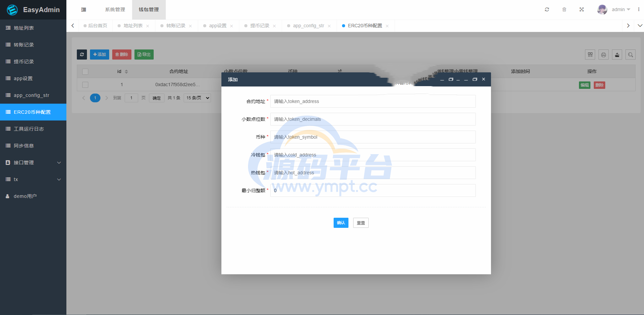Focus the 币种 token_symbol field
Screen dimensions: 644x315
point(373,137)
